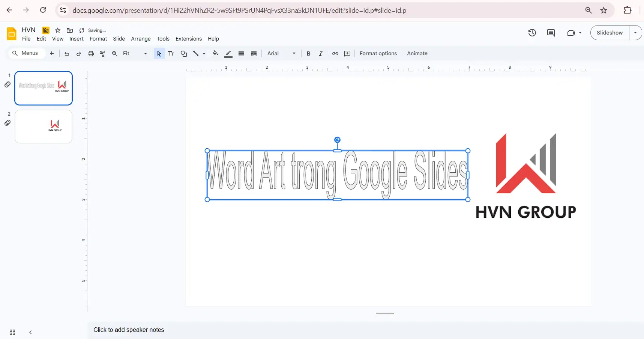
Task: Star the HVN presentation
Action: [x=57, y=30]
